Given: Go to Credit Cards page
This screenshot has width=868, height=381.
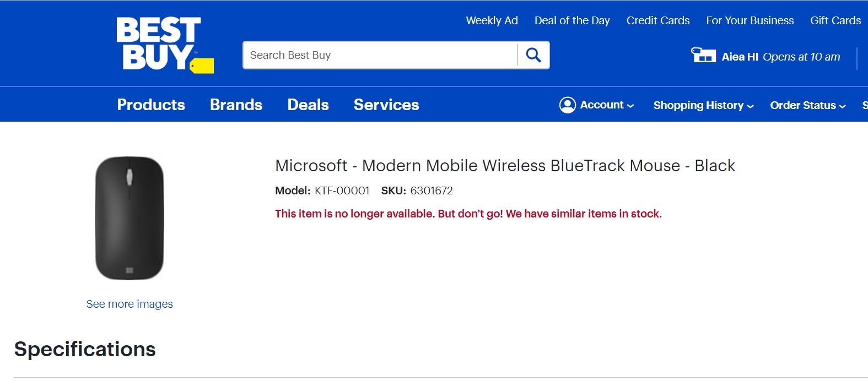Looking at the screenshot, I should 658,20.
